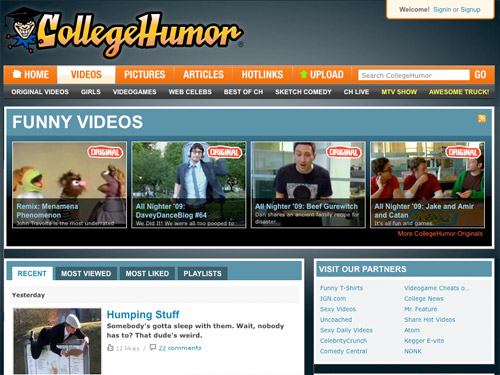Click the CollegeHumor logo
Screen dimensions: 500x375
point(124,33)
